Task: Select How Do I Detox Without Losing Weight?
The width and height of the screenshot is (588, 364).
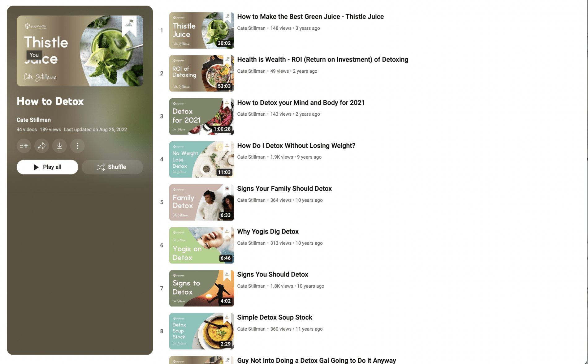Action: [296, 145]
